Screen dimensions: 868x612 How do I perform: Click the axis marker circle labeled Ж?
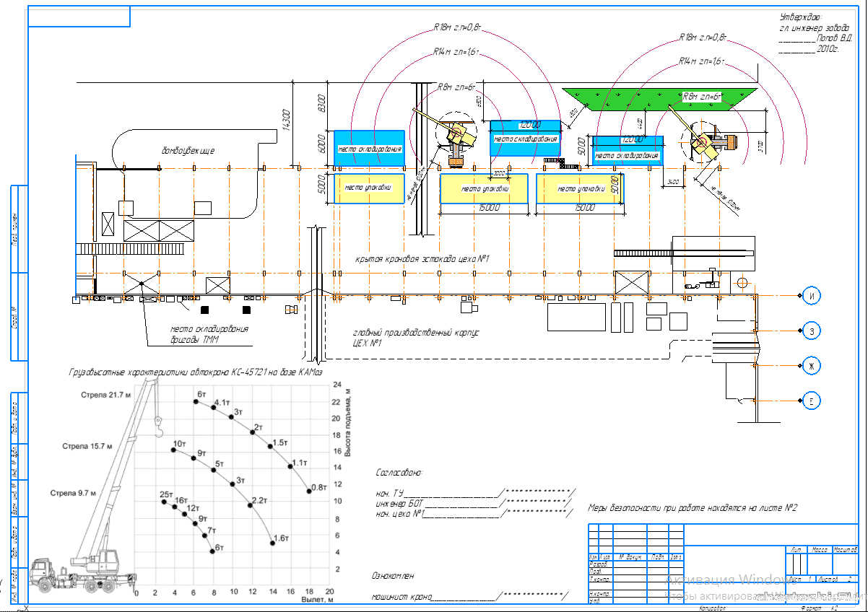[x=811, y=367]
